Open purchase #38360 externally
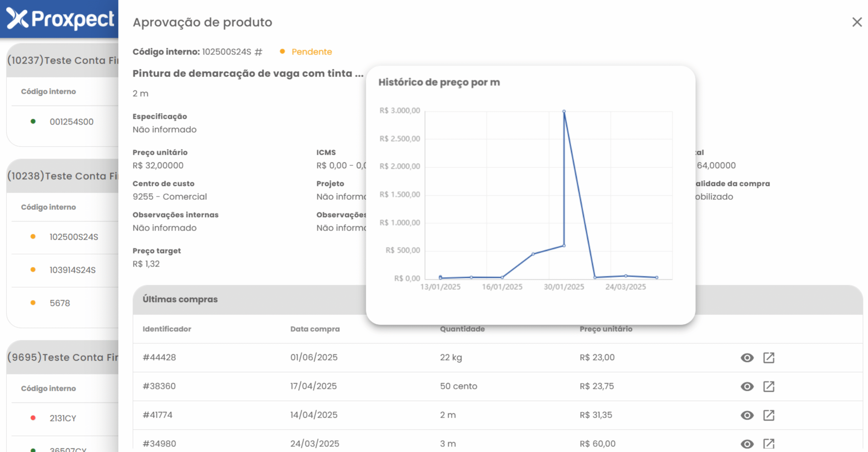This screenshot has width=868, height=452. (768, 386)
